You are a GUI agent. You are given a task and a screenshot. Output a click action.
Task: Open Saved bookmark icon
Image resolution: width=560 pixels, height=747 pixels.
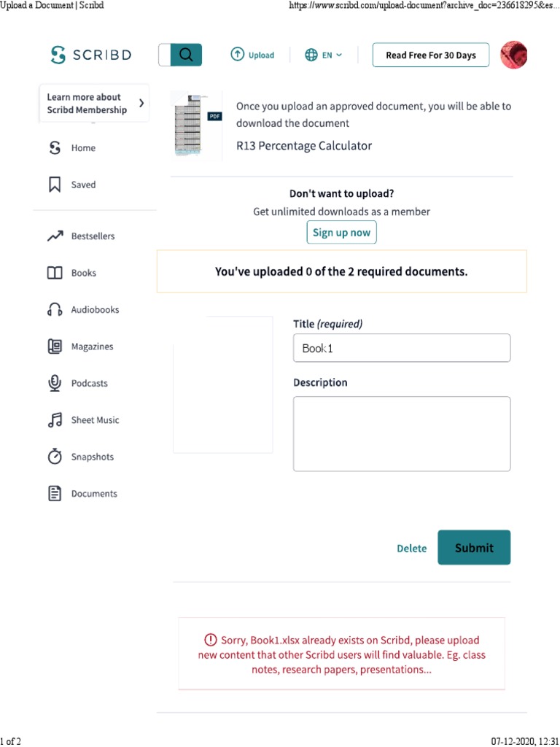pos(55,185)
